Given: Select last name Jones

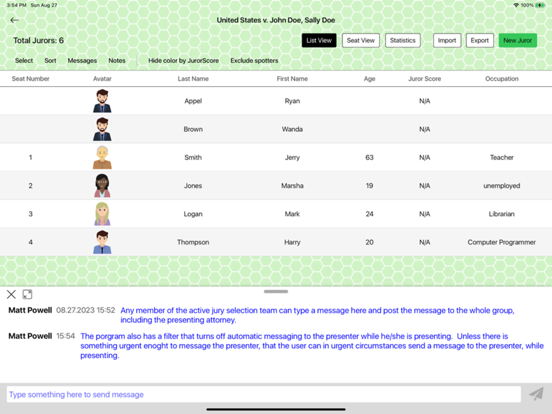Looking at the screenshot, I should (x=193, y=186).
